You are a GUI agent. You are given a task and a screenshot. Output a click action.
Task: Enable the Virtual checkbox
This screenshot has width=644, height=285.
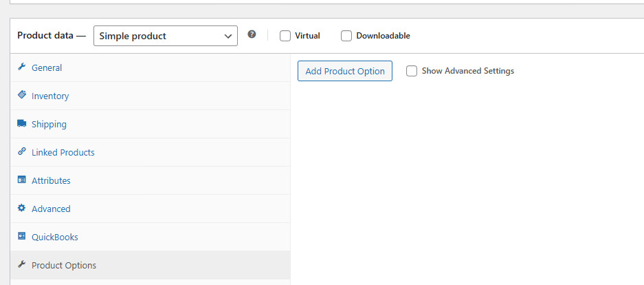(285, 36)
